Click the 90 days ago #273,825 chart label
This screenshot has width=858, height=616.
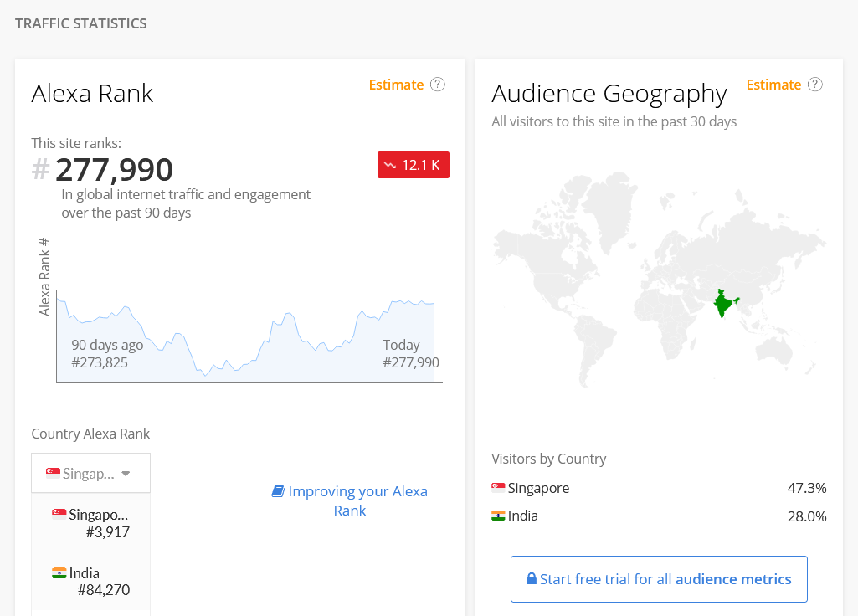pos(106,354)
